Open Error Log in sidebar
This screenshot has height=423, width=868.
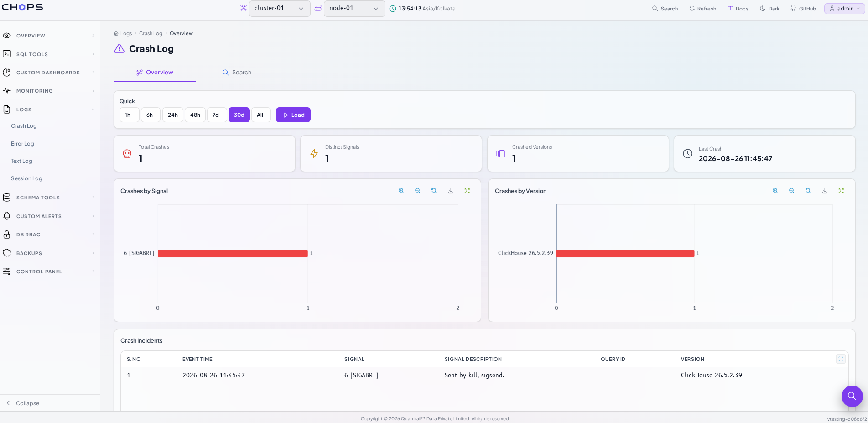pyautogui.click(x=22, y=144)
